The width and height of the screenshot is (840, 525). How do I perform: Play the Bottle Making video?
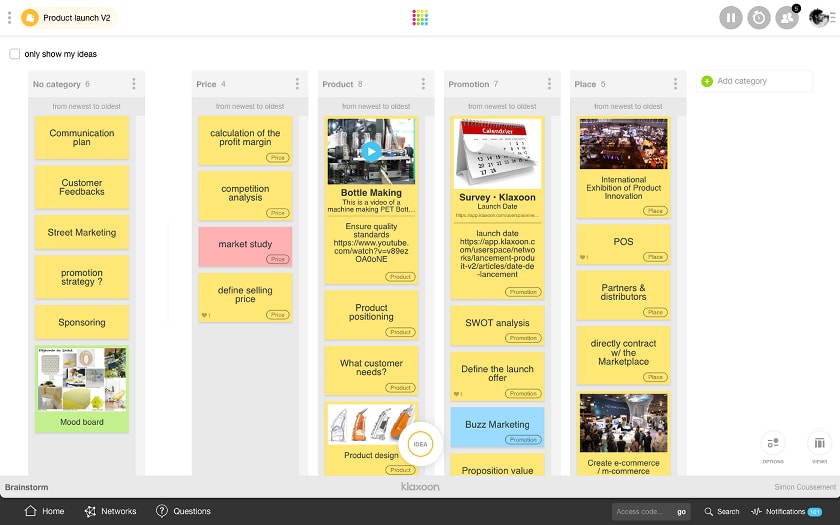pyautogui.click(x=371, y=151)
